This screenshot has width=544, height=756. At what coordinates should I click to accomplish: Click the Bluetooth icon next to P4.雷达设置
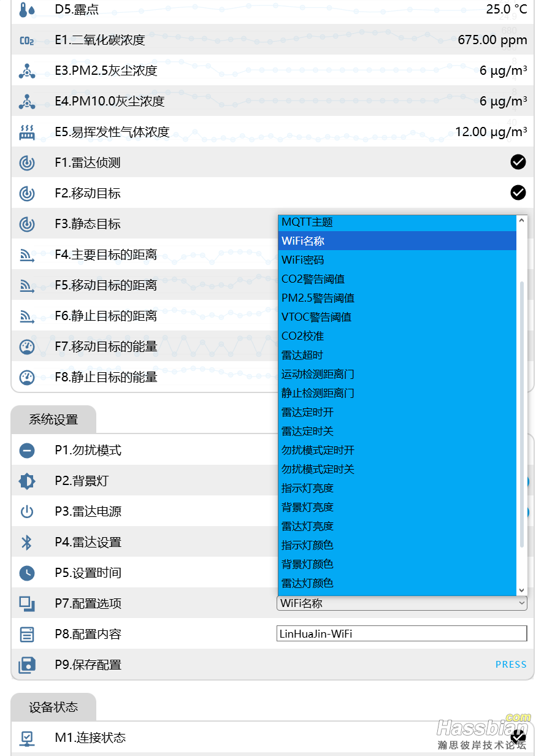pyautogui.click(x=27, y=542)
